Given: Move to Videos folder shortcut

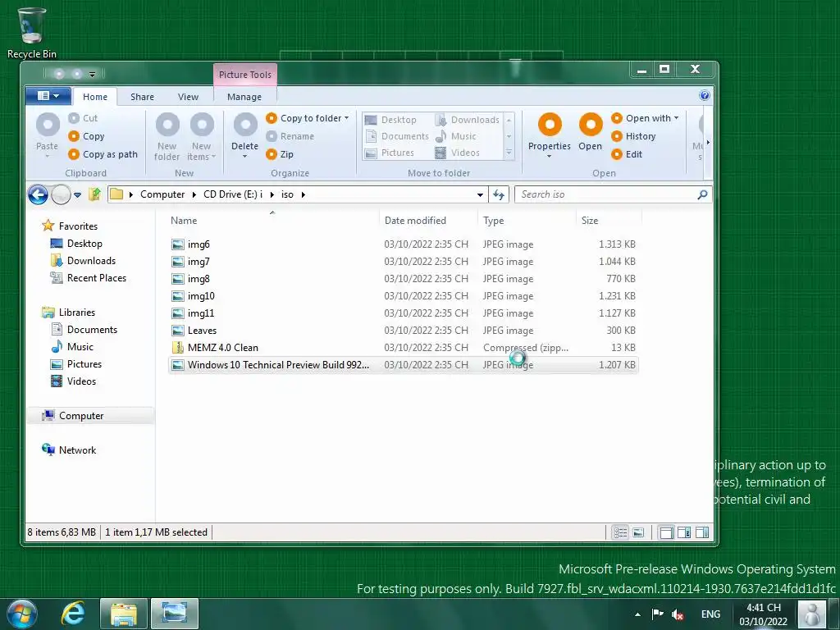Looking at the screenshot, I should pyautogui.click(x=457, y=153).
